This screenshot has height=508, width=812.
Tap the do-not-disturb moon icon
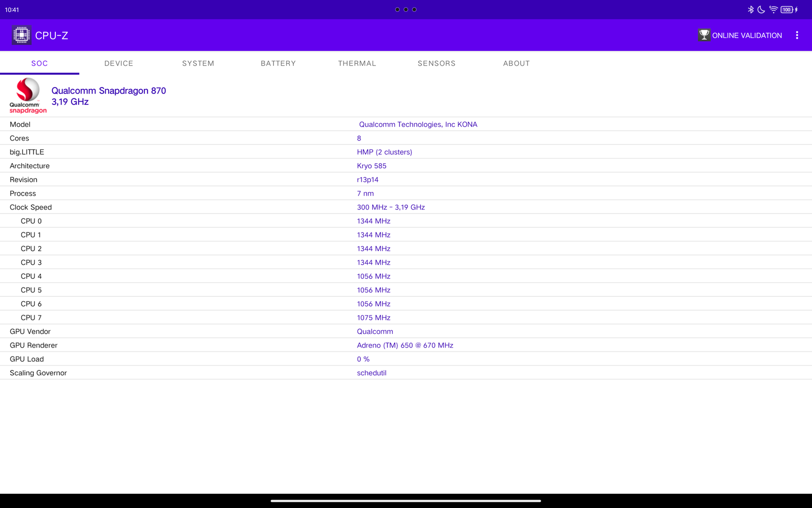click(x=761, y=9)
